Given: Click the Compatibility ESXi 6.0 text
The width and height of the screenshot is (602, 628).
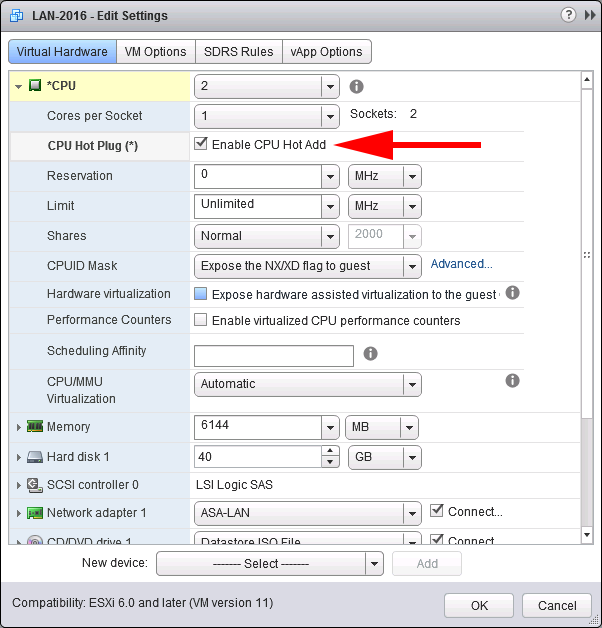Looking at the screenshot, I should pos(143,603).
